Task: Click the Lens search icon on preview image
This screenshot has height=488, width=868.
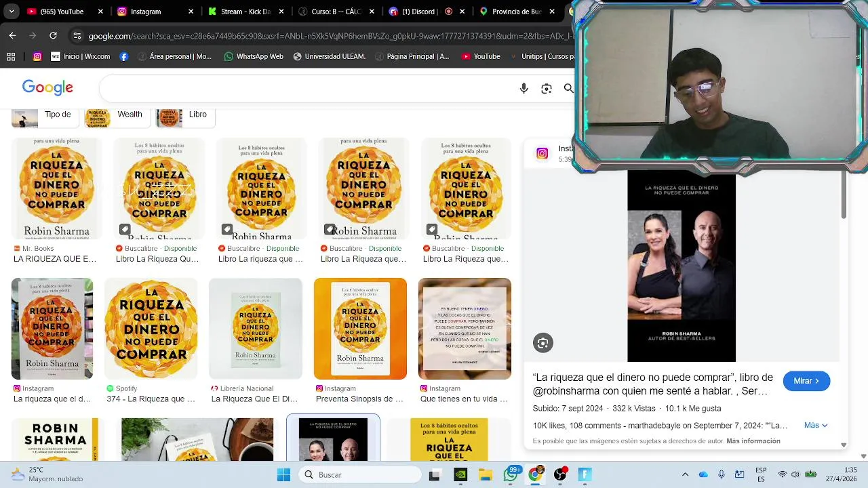Action: 542,343
